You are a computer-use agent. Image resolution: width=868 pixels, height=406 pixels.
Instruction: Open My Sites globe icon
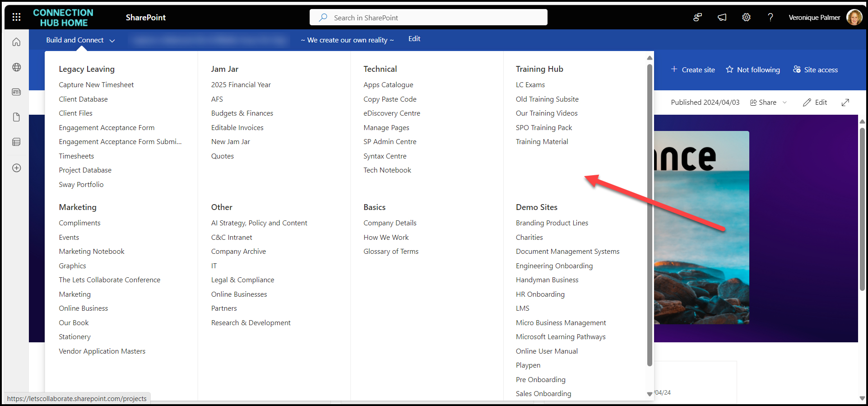pyautogui.click(x=17, y=67)
